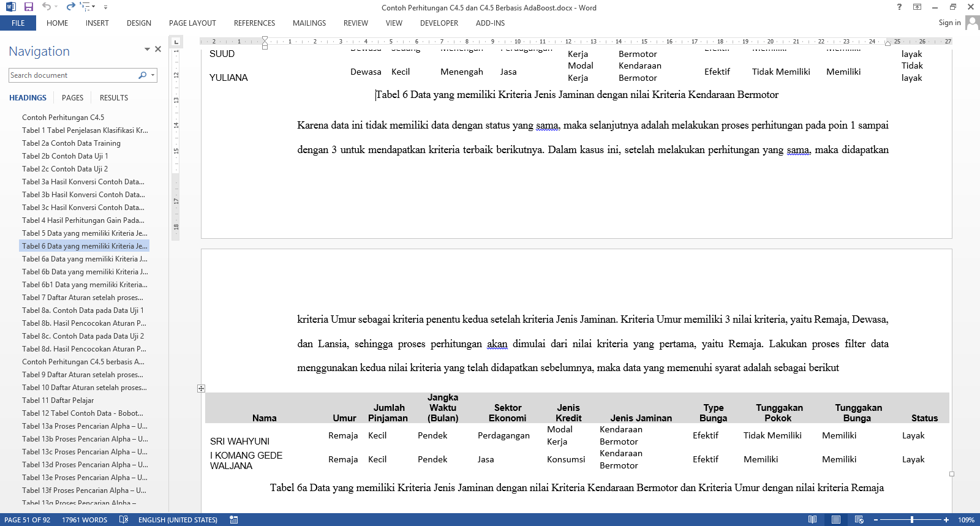980x526 pixels.
Task: Switch to Read Mode view
Action: (x=812, y=519)
